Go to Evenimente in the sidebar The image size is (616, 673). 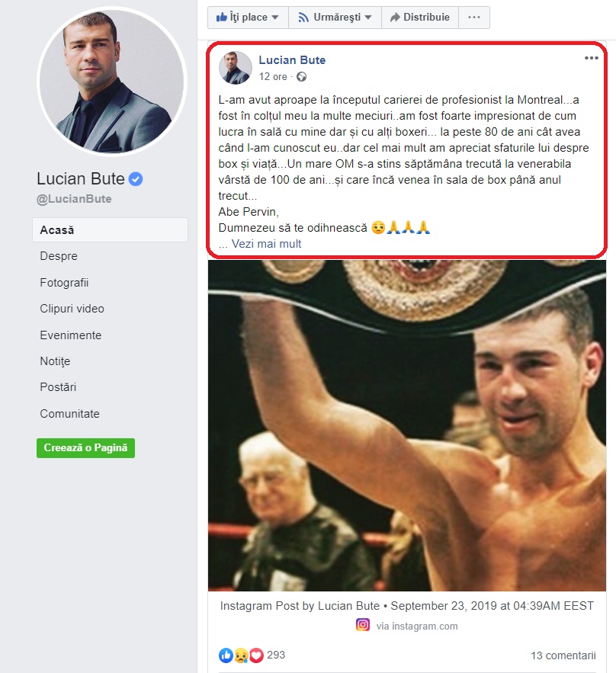71,335
